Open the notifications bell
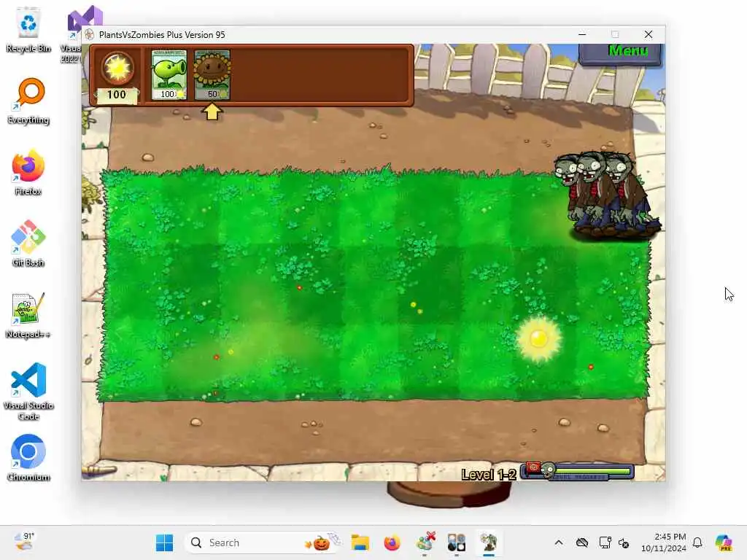The image size is (747, 560). tap(697, 542)
